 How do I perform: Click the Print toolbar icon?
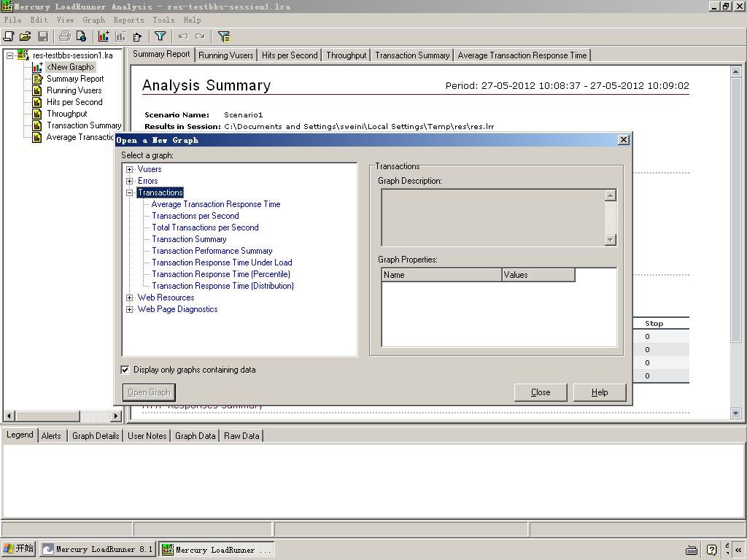coord(65,36)
